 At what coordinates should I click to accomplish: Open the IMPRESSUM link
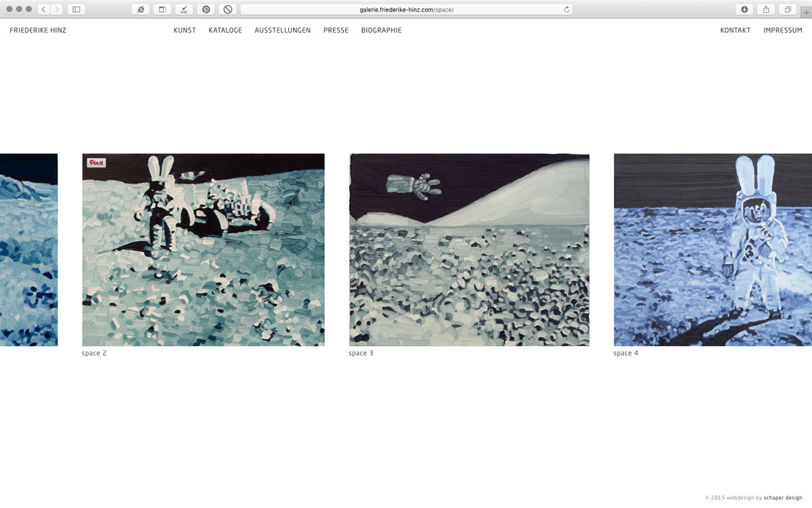(782, 30)
